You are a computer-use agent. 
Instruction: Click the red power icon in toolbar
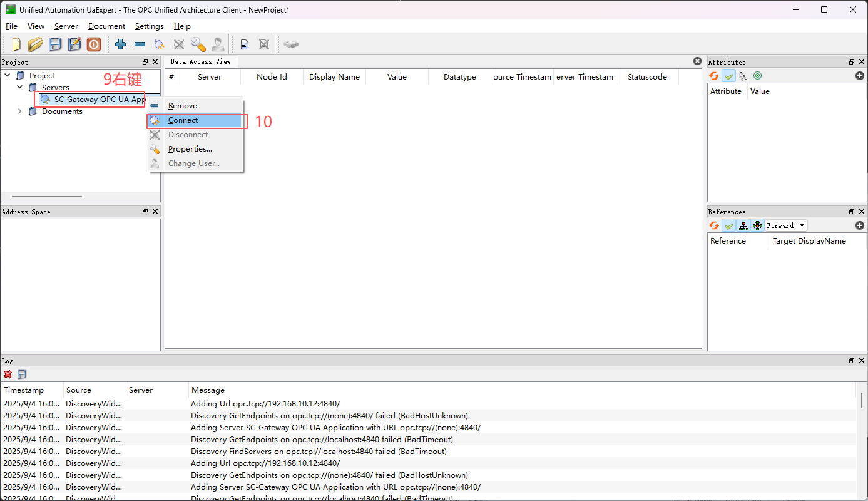pyautogui.click(x=94, y=44)
